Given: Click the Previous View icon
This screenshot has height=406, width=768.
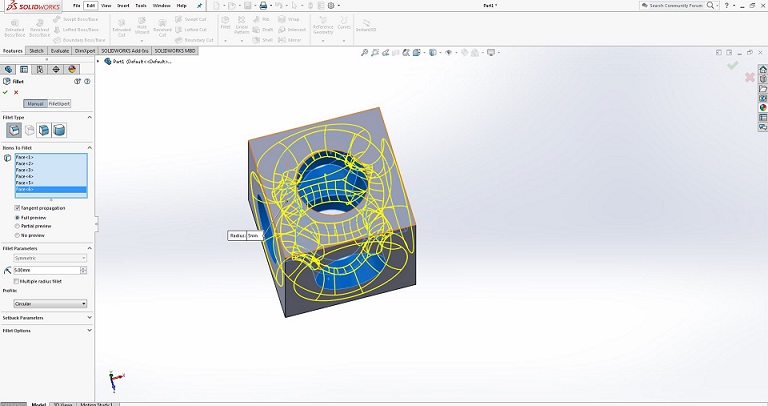Looking at the screenshot, I should click(x=385, y=52).
